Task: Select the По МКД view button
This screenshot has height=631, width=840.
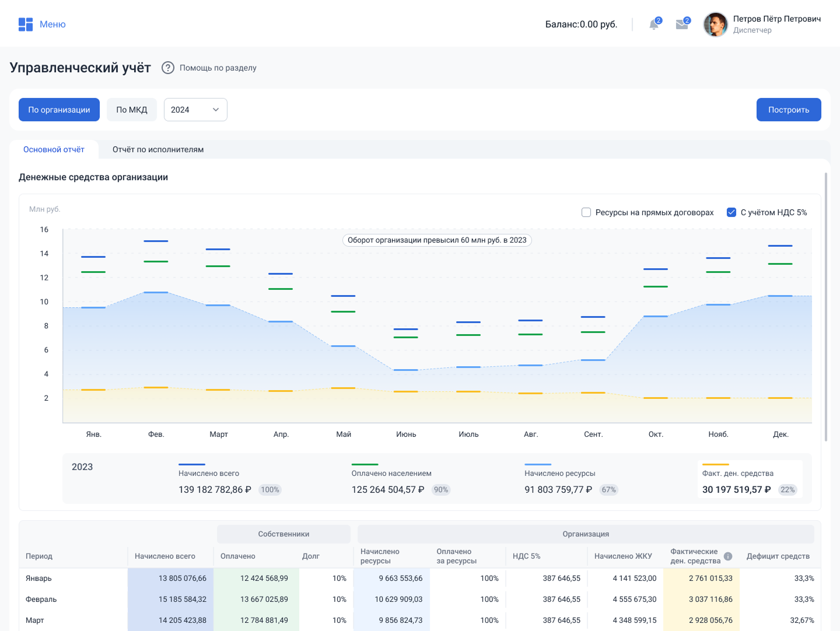Action: coord(132,110)
